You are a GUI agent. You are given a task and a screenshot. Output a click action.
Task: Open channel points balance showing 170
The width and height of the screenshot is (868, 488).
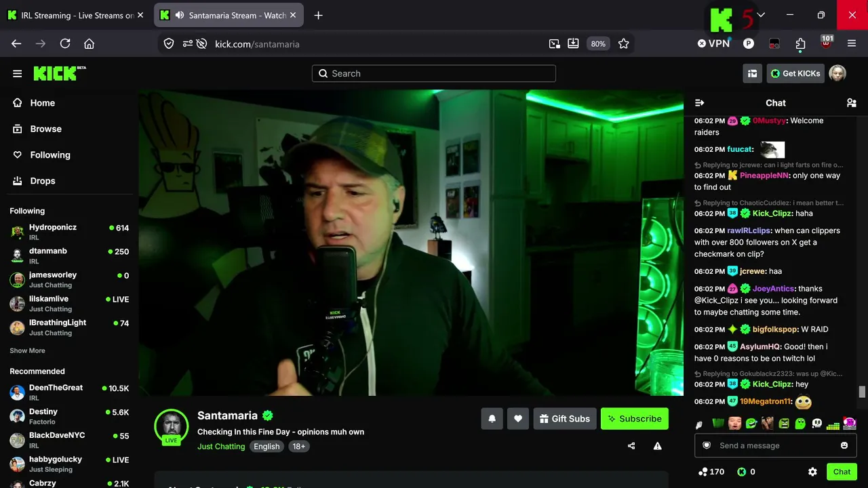pos(711,472)
